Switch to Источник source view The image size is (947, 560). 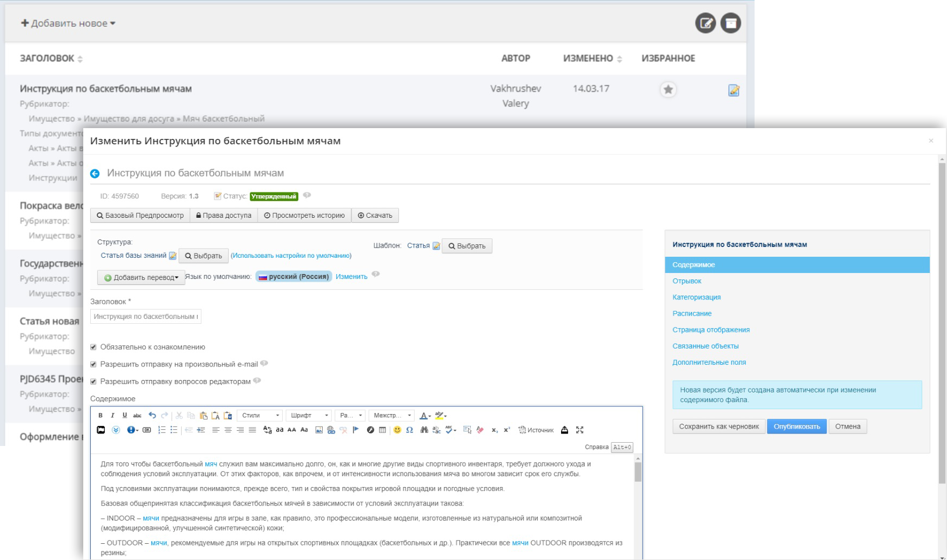click(535, 430)
